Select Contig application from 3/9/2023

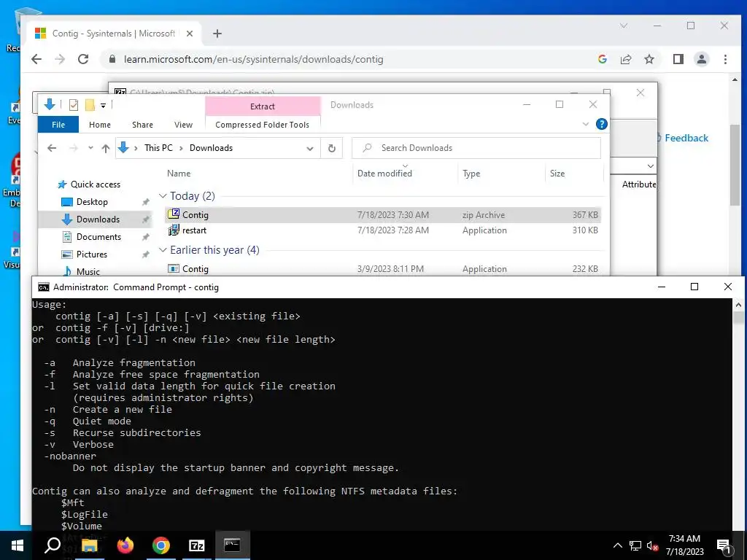[382, 268]
